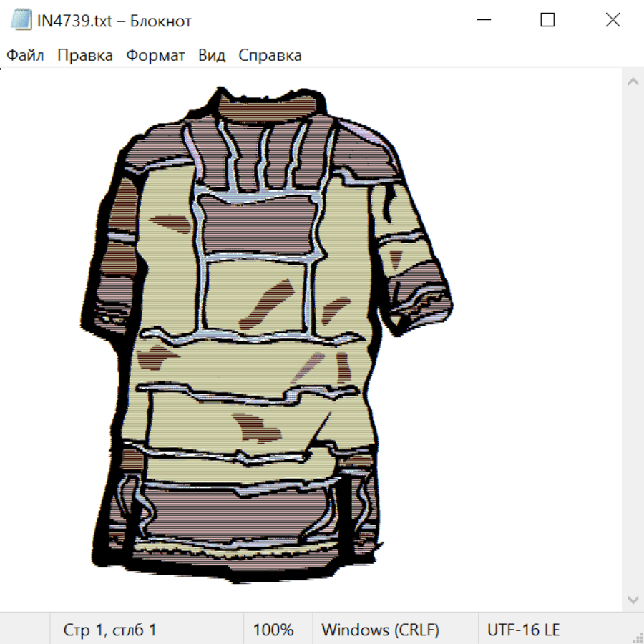The width and height of the screenshot is (644, 644).
Task: Open the Формат menu
Action: click(155, 55)
